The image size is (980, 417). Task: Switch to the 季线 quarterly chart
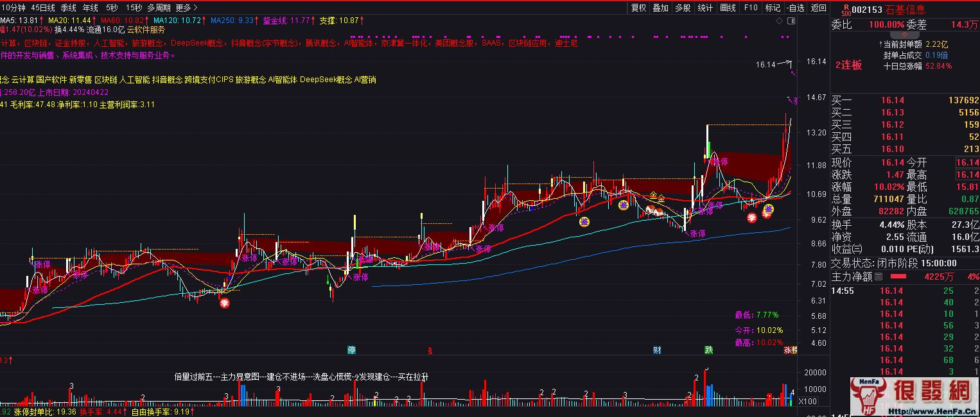click(68, 8)
